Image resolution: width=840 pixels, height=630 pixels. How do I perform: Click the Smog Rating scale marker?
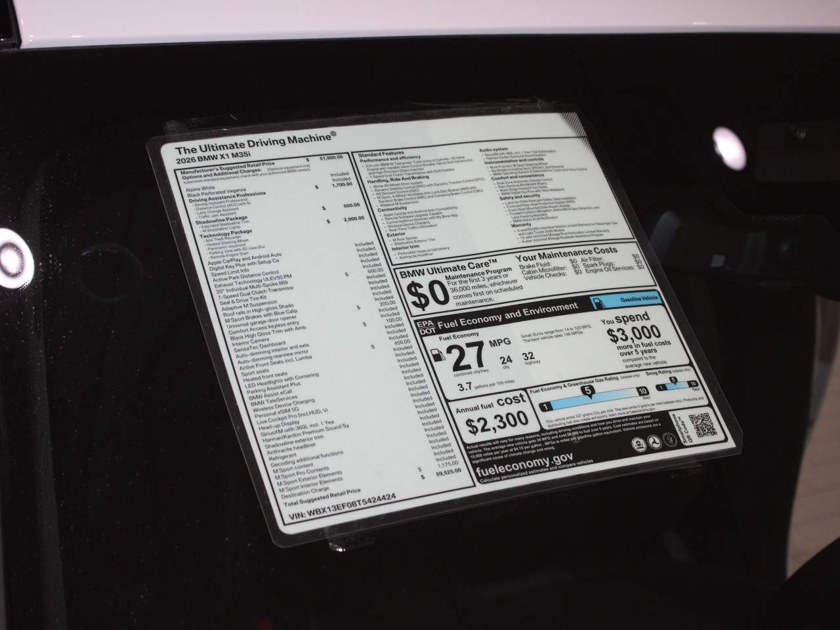coord(672,380)
